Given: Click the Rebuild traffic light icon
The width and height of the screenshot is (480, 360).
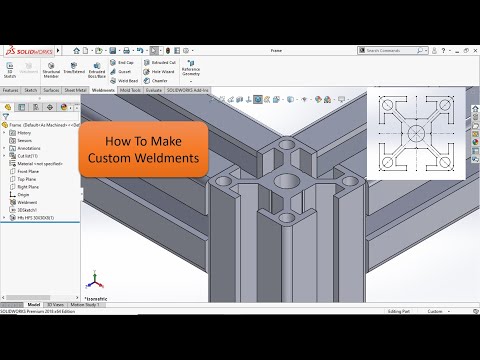Looking at the screenshot, I should click(x=168, y=51).
